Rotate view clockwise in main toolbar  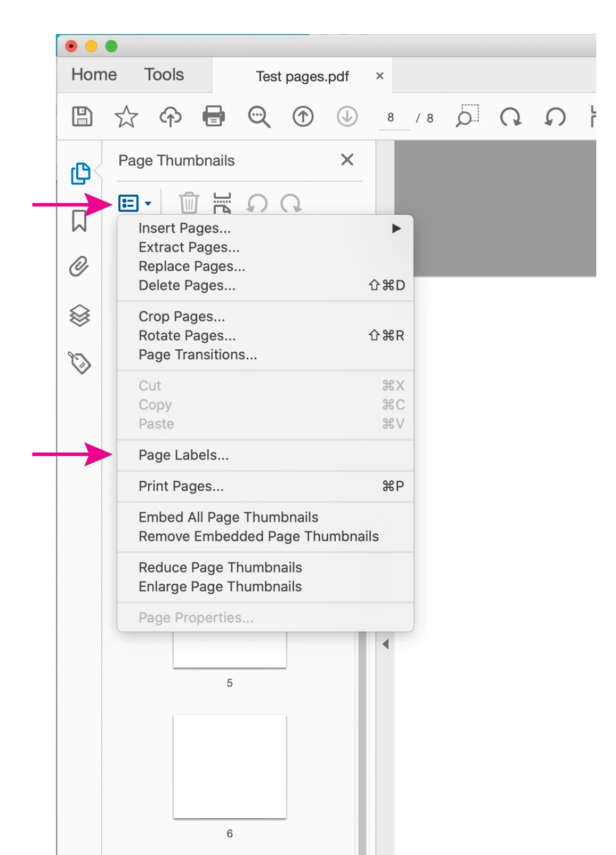click(510, 116)
